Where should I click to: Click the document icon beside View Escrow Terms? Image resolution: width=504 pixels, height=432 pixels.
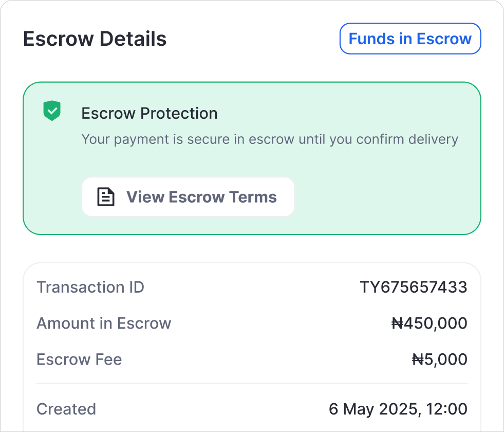tap(106, 197)
